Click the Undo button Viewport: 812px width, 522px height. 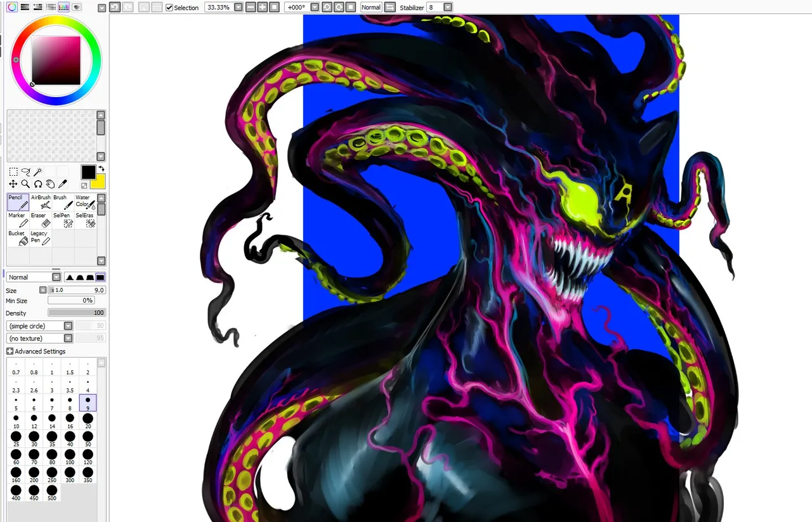coord(114,7)
